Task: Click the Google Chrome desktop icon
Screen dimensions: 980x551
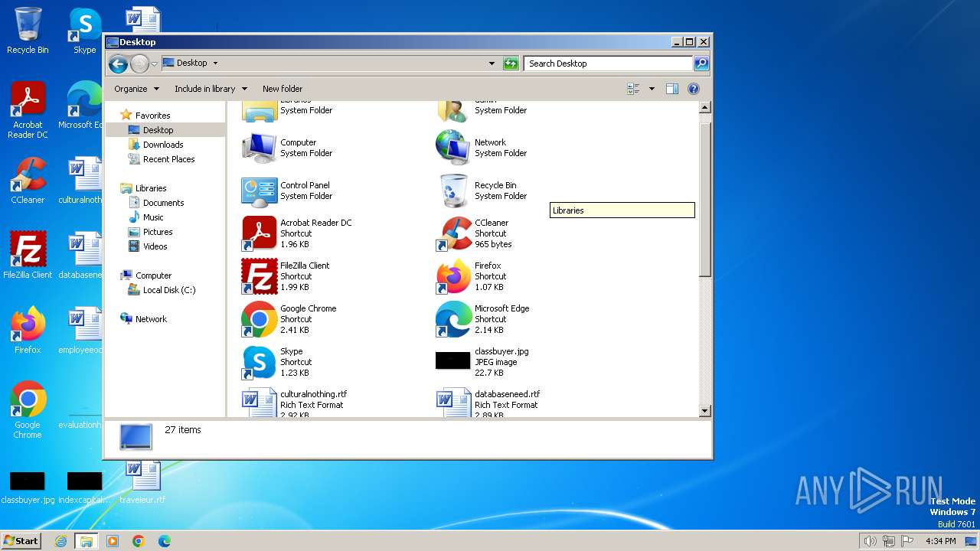Action: pyautogui.click(x=28, y=409)
